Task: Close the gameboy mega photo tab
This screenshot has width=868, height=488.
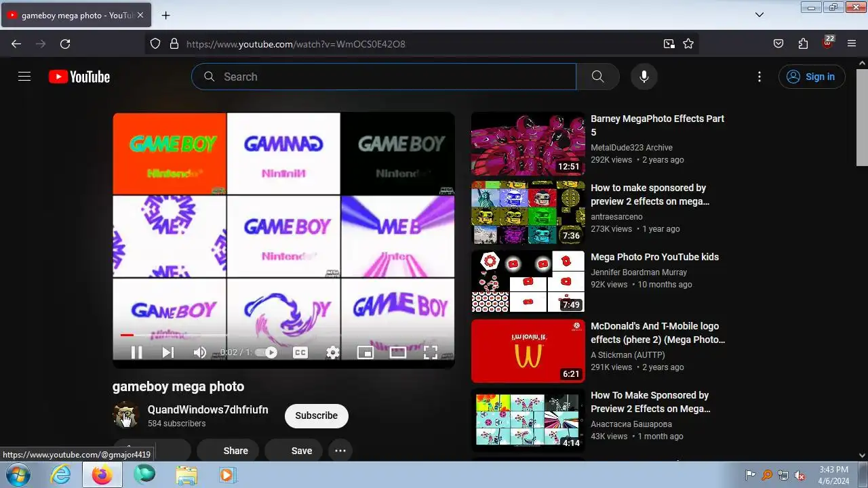Action: tap(140, 15)
